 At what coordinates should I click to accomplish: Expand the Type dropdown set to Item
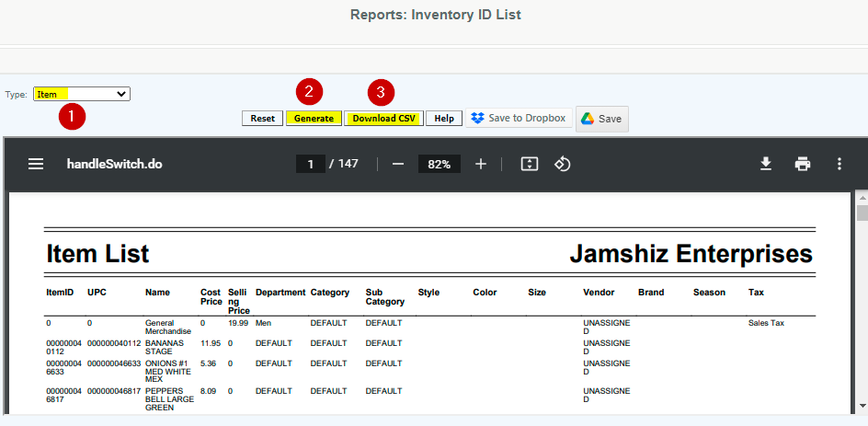[82, 94]
